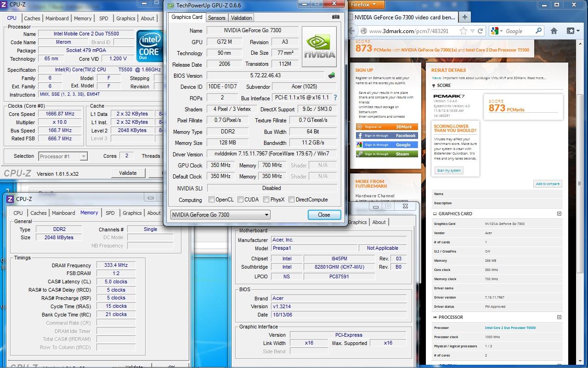Click the www.3dmark.com address field
The image size is (588, 368).
pyautogui.click(x=409, y=31)
